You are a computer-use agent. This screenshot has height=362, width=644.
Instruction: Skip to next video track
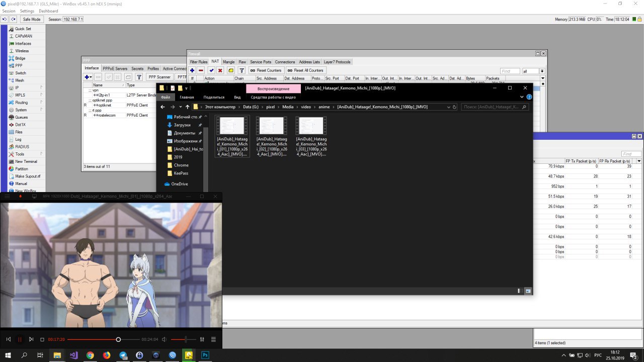pyautogui.click(x=31, y=339)
